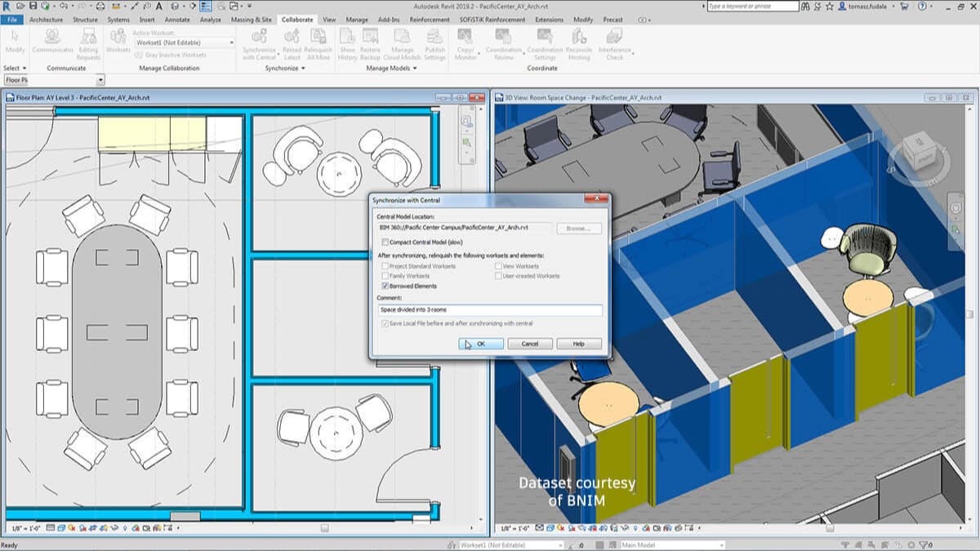This screenshot has height=551, width=980.
Task: Click the Comment text field
Action: tap(491, 310)
